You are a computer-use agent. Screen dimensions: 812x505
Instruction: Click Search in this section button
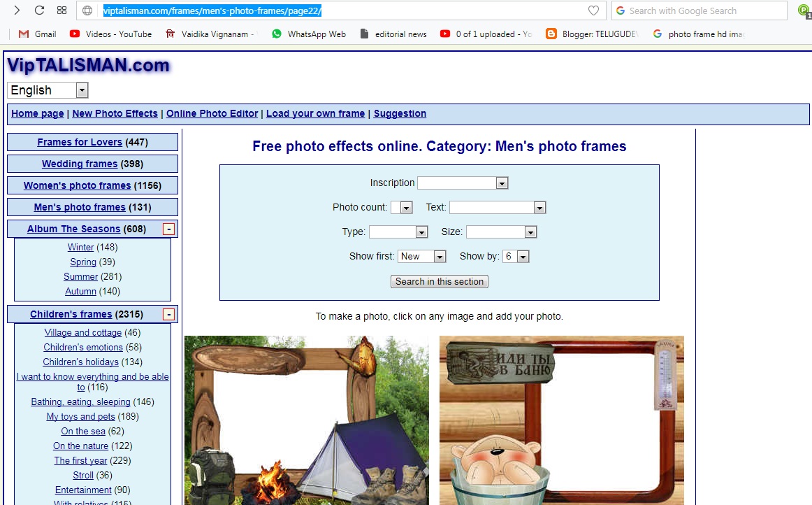(439, 282)
